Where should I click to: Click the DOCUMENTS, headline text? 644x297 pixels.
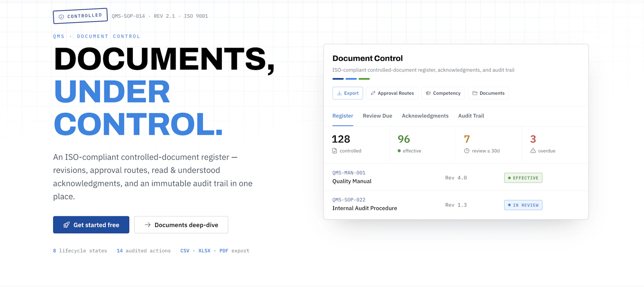click(164, 60)
